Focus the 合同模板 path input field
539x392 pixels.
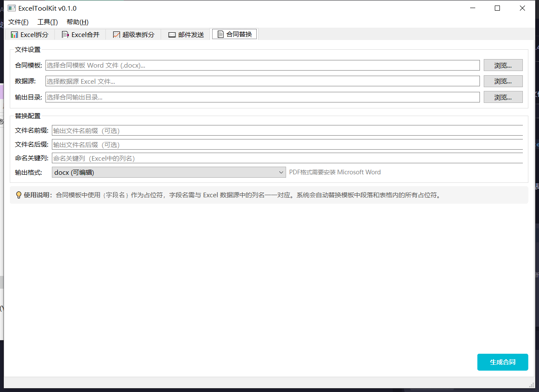(x=263, y=65)
